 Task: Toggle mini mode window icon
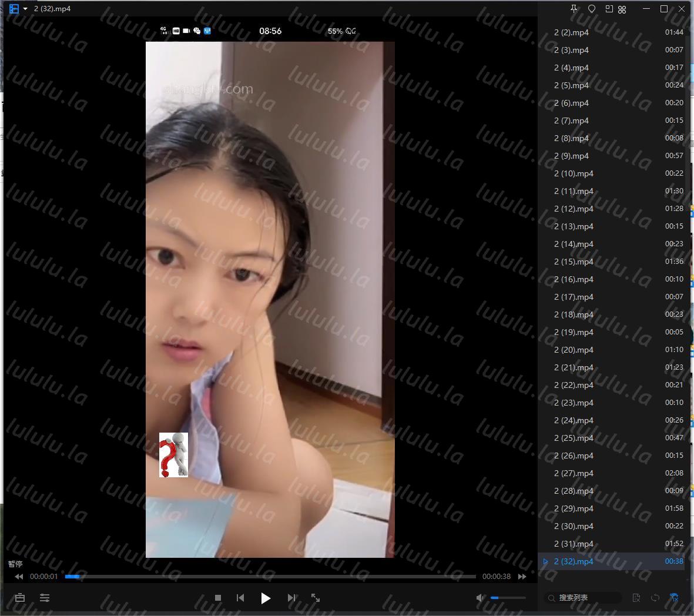click(609, 9)
